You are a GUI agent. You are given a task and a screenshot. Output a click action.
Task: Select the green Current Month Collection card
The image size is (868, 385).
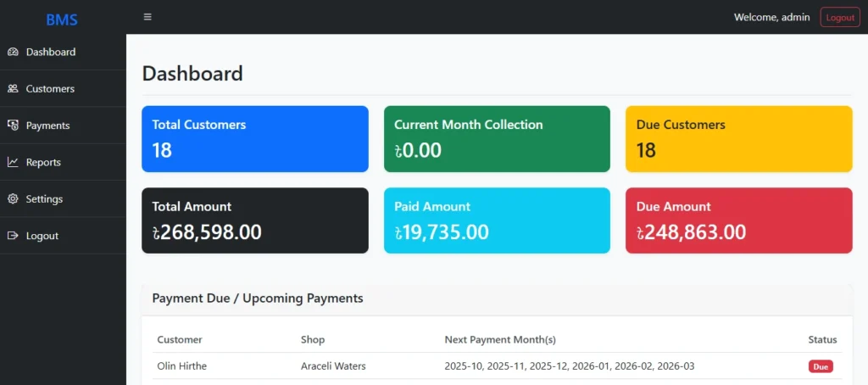pos(497,139)
